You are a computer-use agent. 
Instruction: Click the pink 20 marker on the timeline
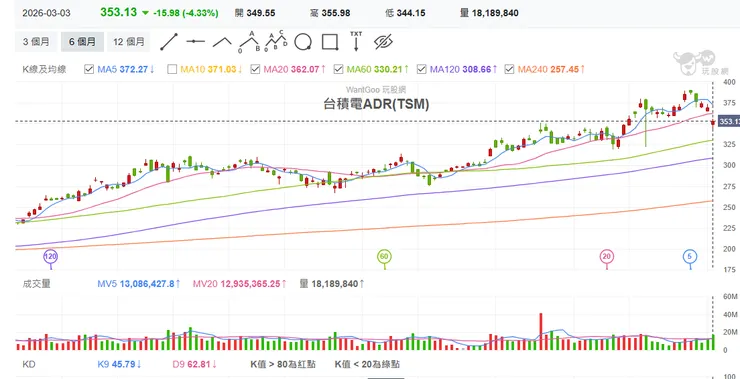[607, 257]
